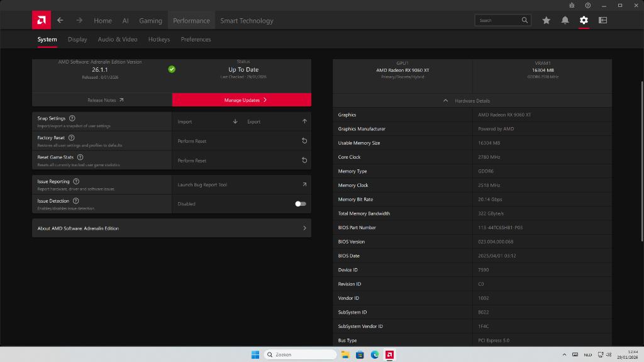Click the GPU1 AMD Radeon RX 9060 XT header

[402, 70]
